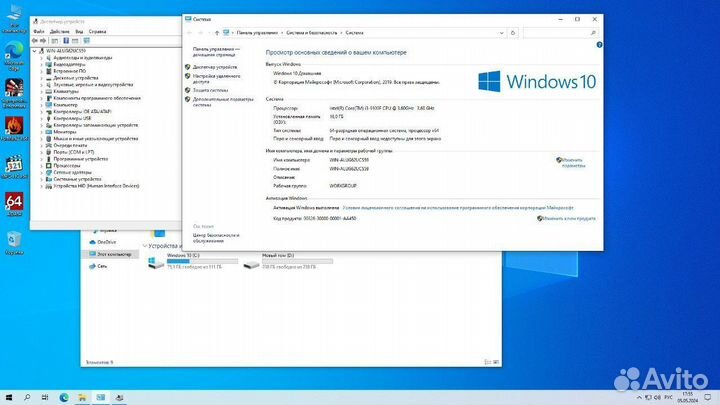Open Вид menu in Device Manager

[79, 32]
